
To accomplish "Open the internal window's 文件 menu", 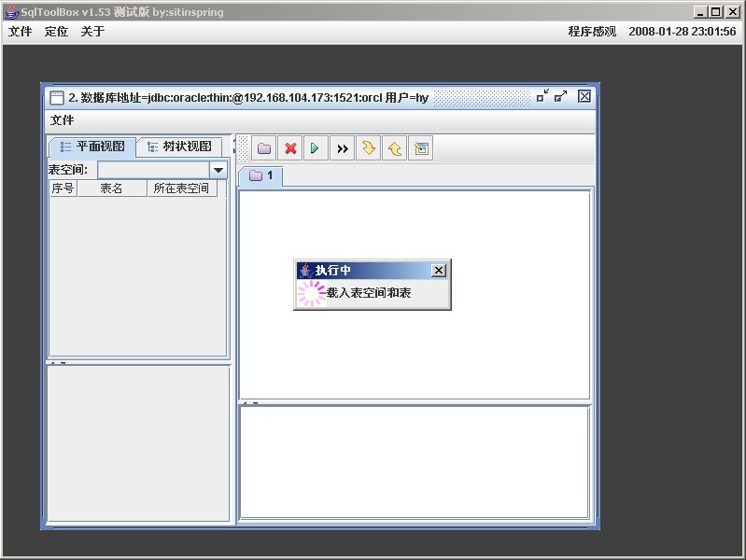I will click(62, 119).
